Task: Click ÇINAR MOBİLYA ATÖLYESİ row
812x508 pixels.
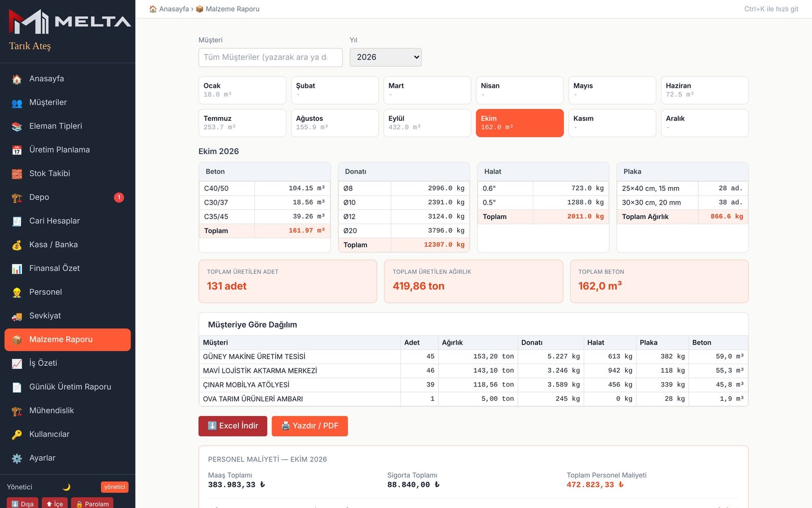Action: click(473, 385)
